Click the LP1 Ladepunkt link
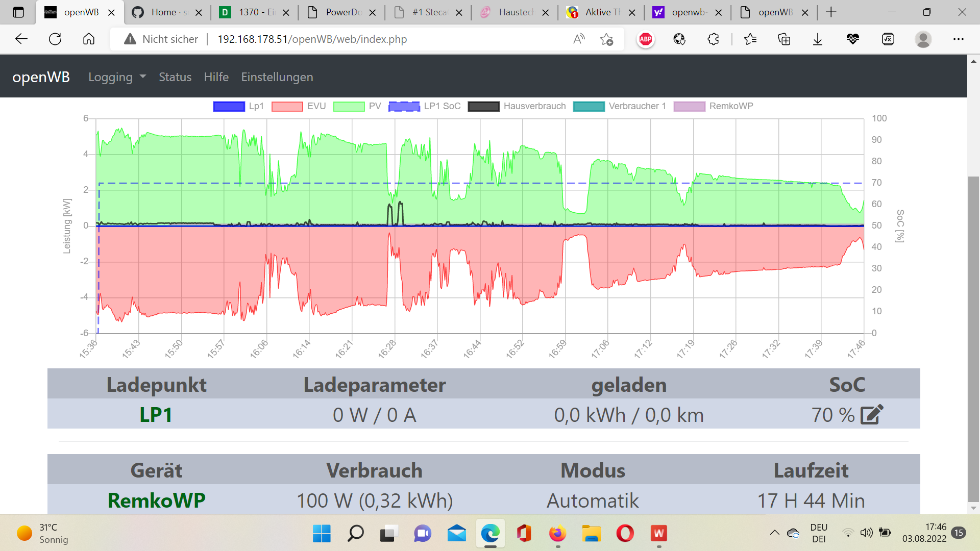Image resolution: width=980 pixels, height=551 pixels. point(156,415)
